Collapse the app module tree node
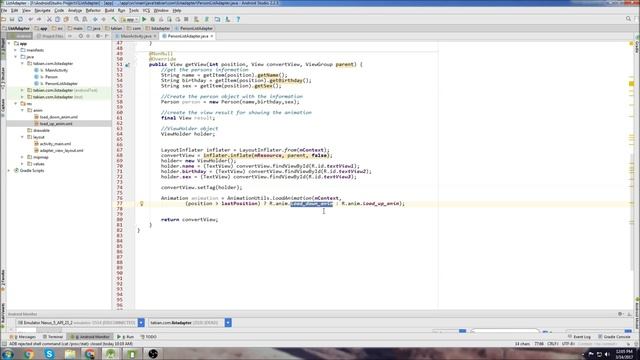Screen dimensions: 640x360 (10, 43)
